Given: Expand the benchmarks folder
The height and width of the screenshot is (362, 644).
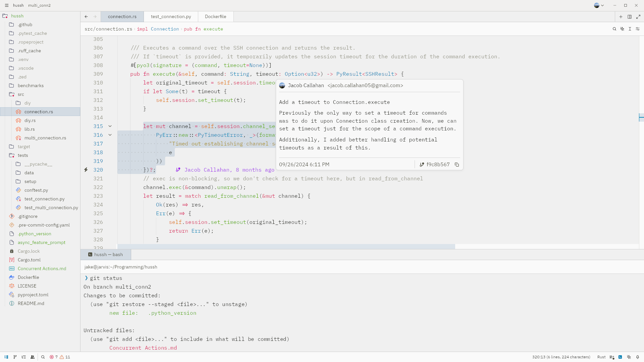Looking at the screenshot, I should [31, 86].
